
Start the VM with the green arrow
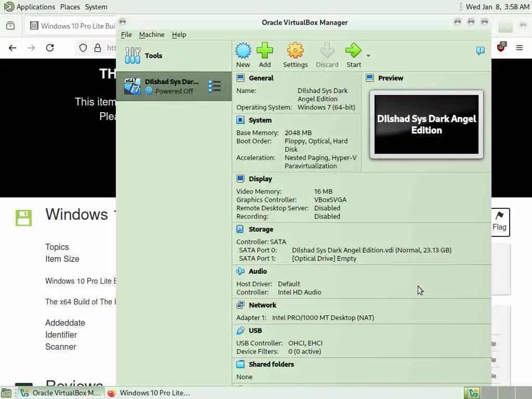[353, 51]
